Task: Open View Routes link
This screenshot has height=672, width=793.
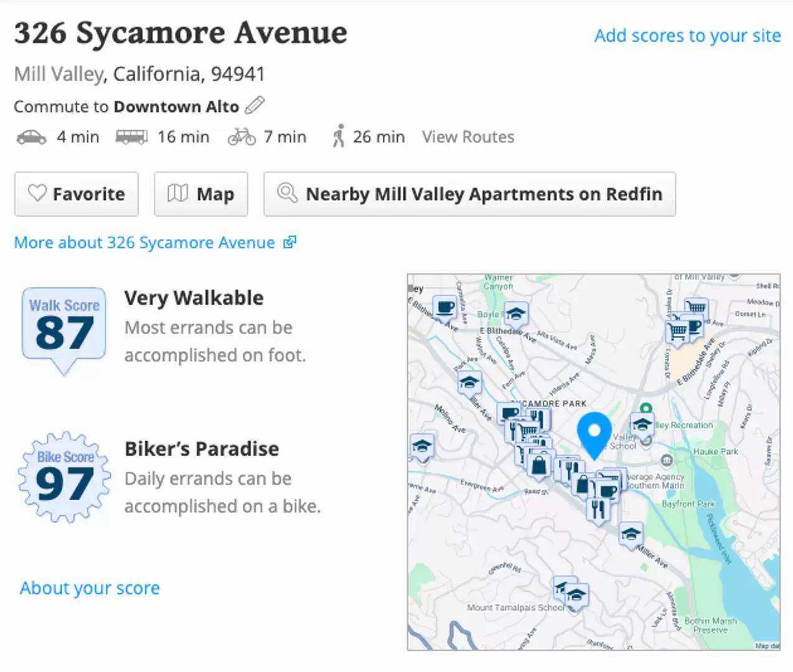Action: pos(468,137)
